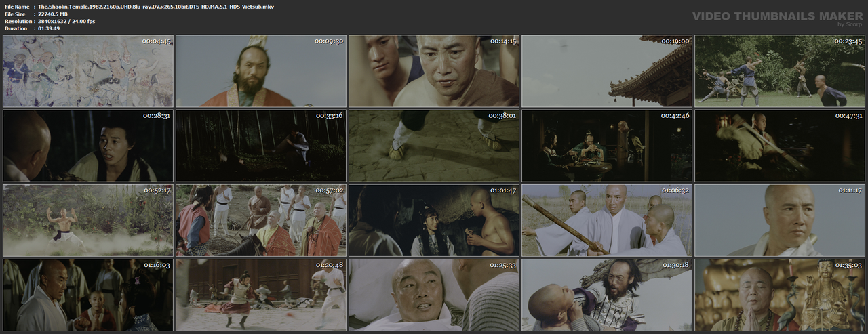Click the dark forest frame at 00:33:16

(x=261, y=146)
